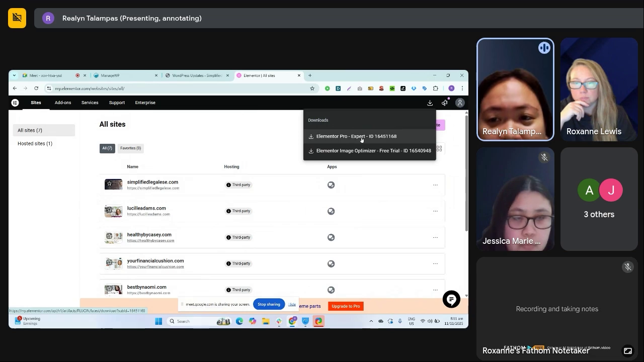This screenshot has width=644, height=362.
Task: Click the browser address bar URL
Action: (x=90, y=88)
